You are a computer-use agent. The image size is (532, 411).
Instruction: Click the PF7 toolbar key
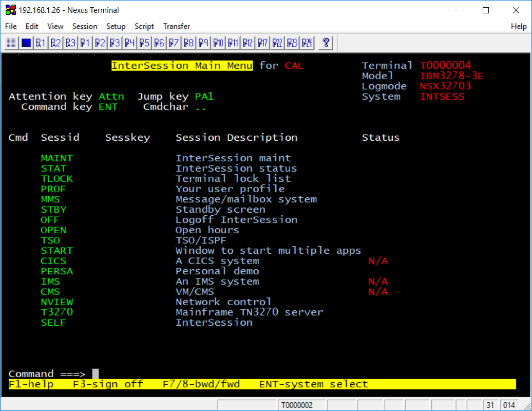pyautogui.click(x=174, y=43)
